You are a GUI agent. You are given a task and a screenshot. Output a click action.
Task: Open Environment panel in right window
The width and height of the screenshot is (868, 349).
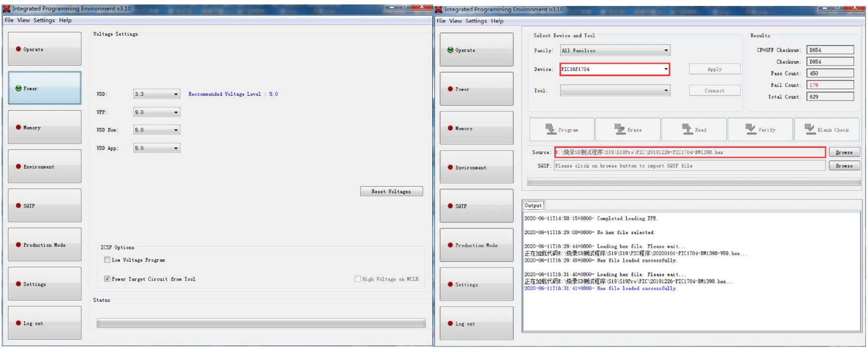(476, 167)
